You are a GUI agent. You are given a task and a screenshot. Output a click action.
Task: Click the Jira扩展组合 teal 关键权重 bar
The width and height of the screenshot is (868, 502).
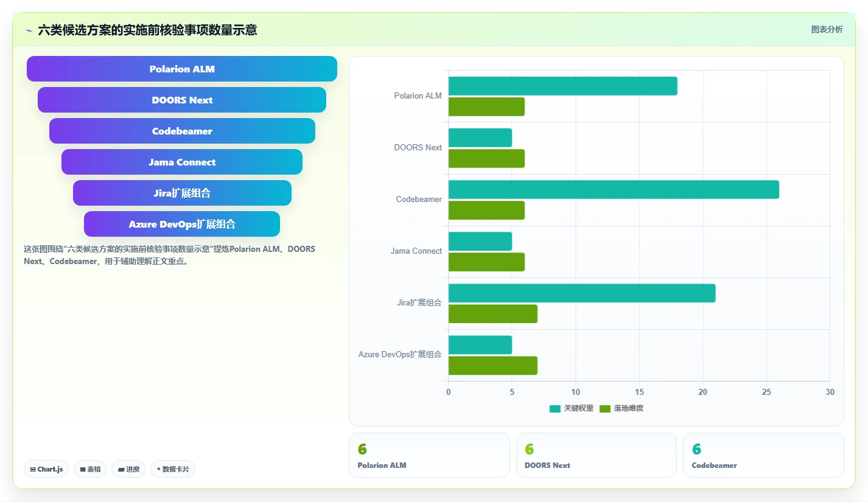point(582,293)
